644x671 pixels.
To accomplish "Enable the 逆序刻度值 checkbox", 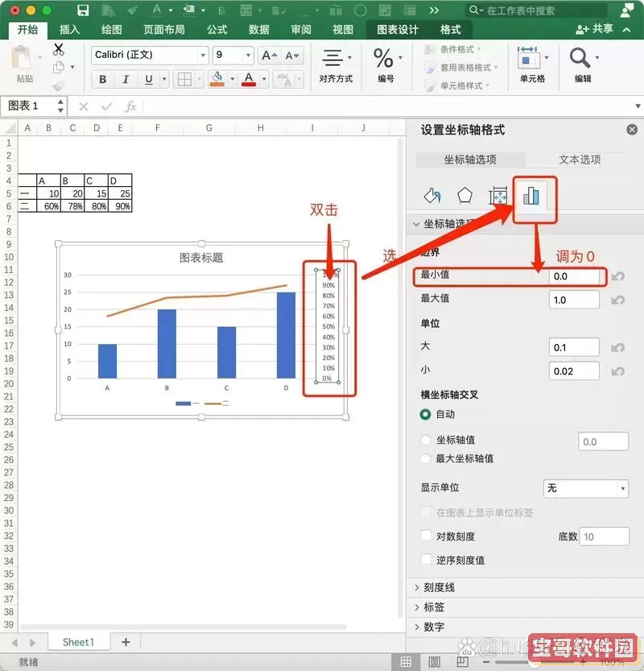I will click(426, 559).
